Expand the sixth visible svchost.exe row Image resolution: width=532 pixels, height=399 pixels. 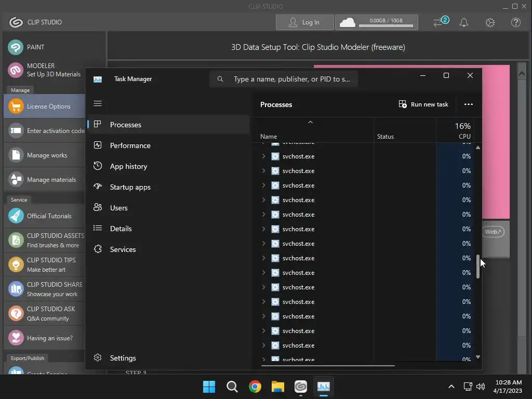263,229
